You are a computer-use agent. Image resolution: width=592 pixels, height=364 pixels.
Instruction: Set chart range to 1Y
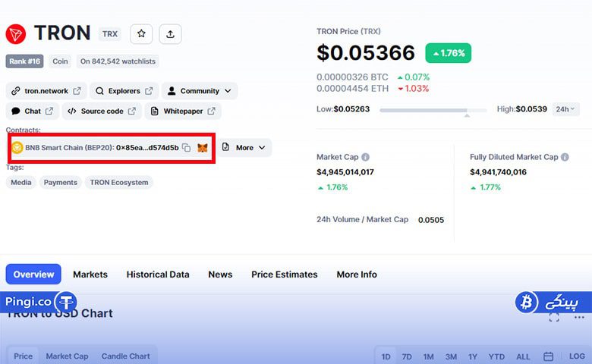click(x=473, y=356)
